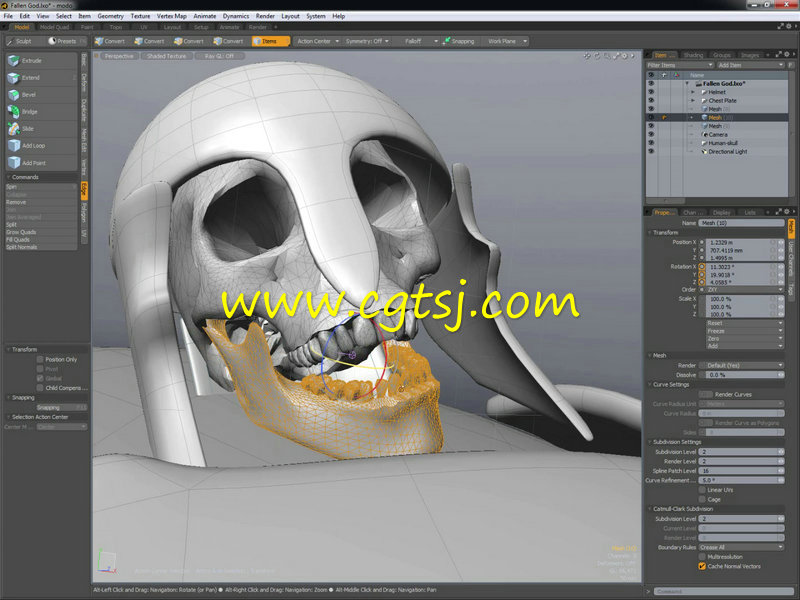Viewport: 800px width, 600px height.
Task: Pick the Slide tool
Action: [x=41, y=129]
